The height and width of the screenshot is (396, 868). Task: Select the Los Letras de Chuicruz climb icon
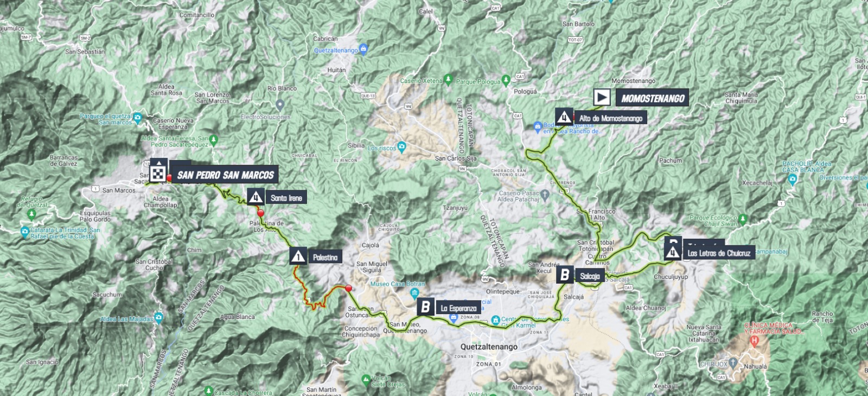(x=673, y=252)
